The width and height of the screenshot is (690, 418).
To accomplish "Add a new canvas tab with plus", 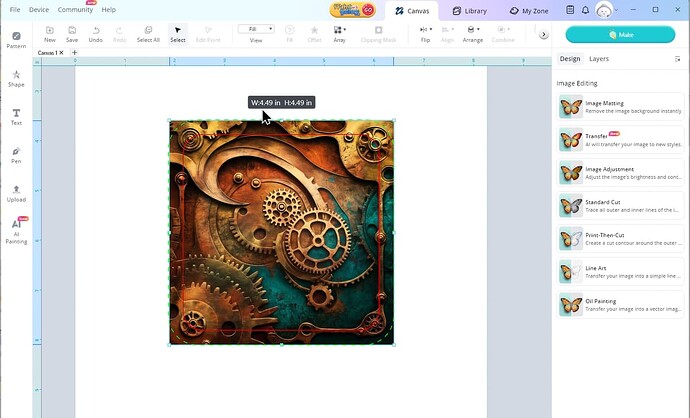I will [x=74, y=52].
